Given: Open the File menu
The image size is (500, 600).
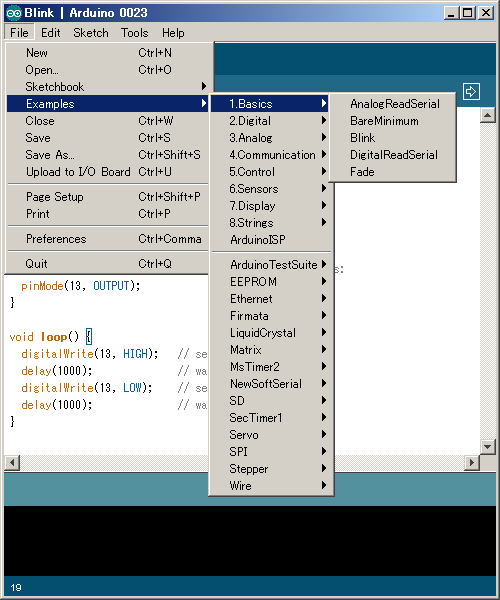Looking at the screenshot, I should click(x=19, y=33).
